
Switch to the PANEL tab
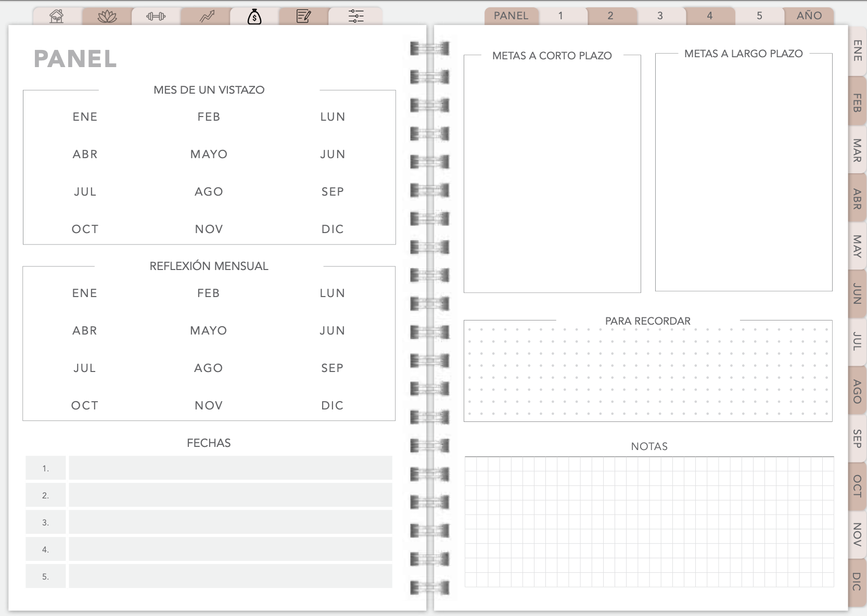511,16
